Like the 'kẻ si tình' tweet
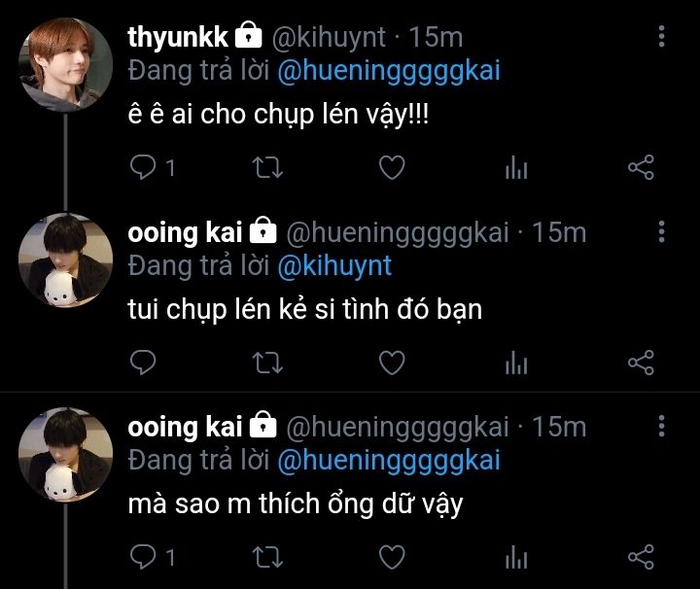Viewport: 700px width, 589px height. pos(391,364)
